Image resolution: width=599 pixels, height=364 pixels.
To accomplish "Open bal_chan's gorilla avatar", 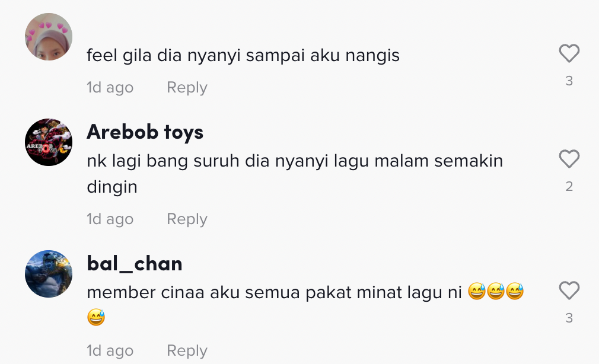I will coord(49,274).
